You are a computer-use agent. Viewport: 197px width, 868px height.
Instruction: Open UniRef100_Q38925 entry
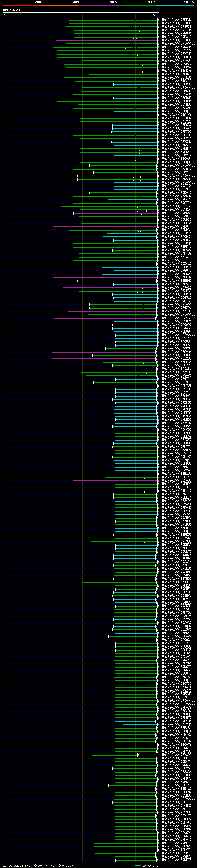click(x=177, y=846)
